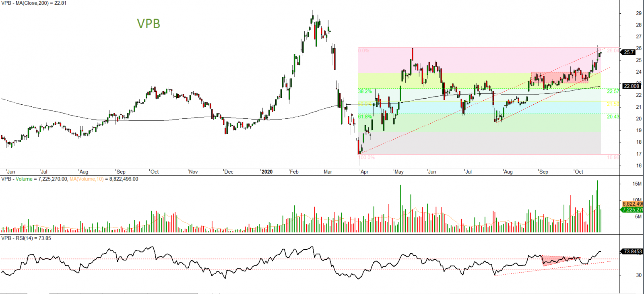Image resolution: width=644 pixels, height=294 pixels.
Task: Click the 'VPB - RSI(14) = 73.85' pane title
Action: point(26,238)
